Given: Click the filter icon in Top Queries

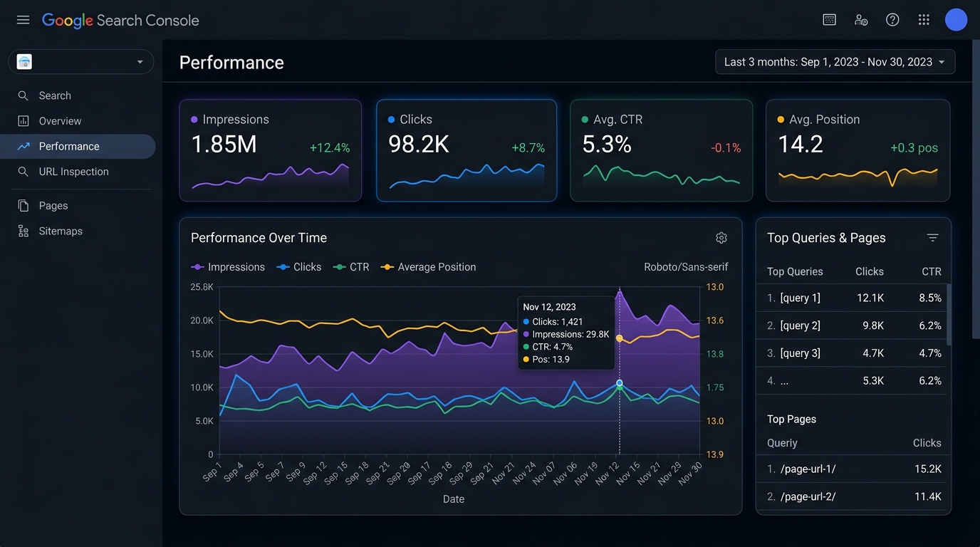Looking at the screenshot, I should 932,238.
